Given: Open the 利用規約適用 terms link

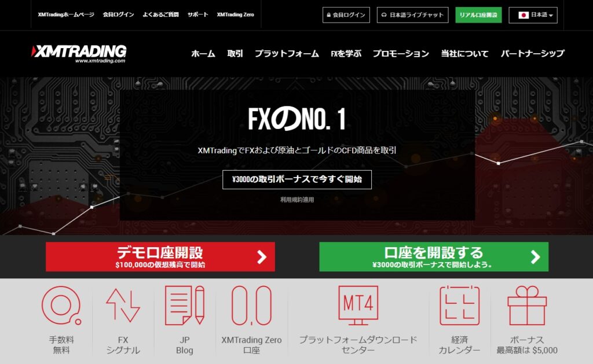Looking at the screenshot, I should (x=297, y=200).
